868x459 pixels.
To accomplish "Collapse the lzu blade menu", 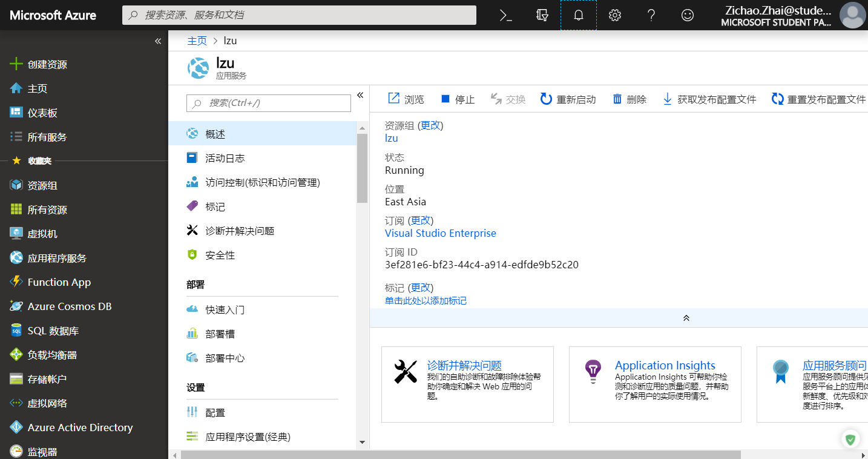I will pos(360,95).
